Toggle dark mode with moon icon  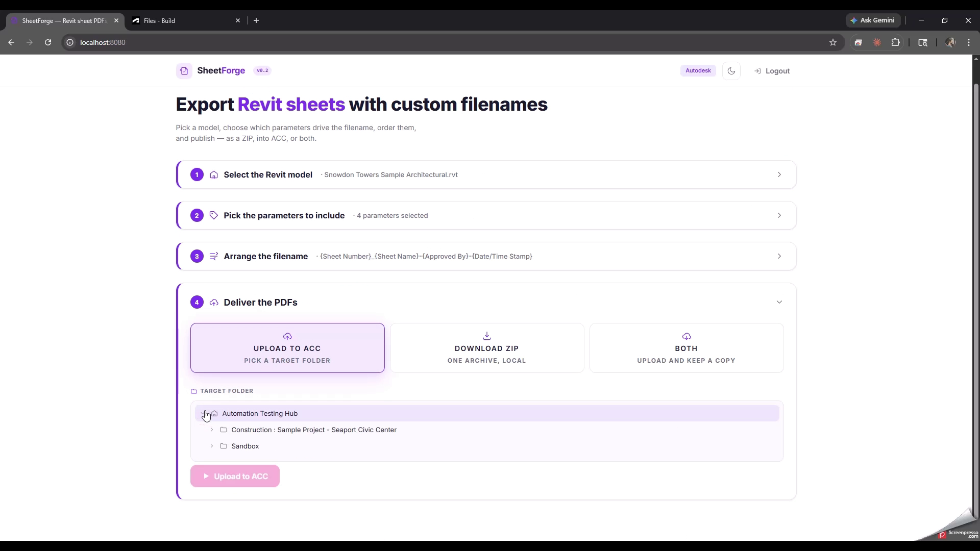coord(731,71)
